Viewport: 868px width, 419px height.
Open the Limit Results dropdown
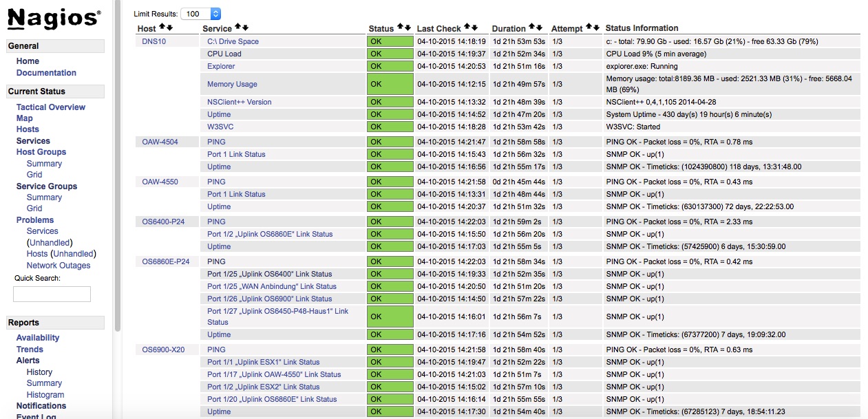click(x=201, y=14)
